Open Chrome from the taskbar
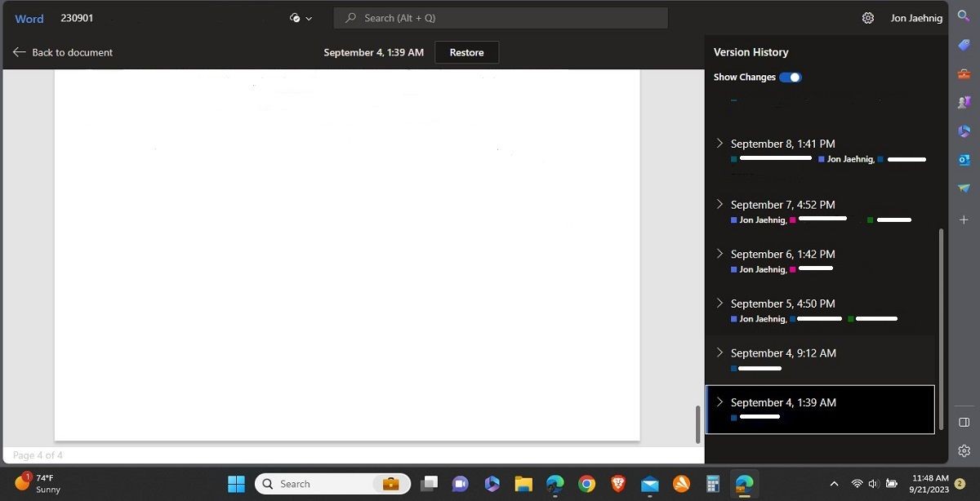 click(586, 484)
